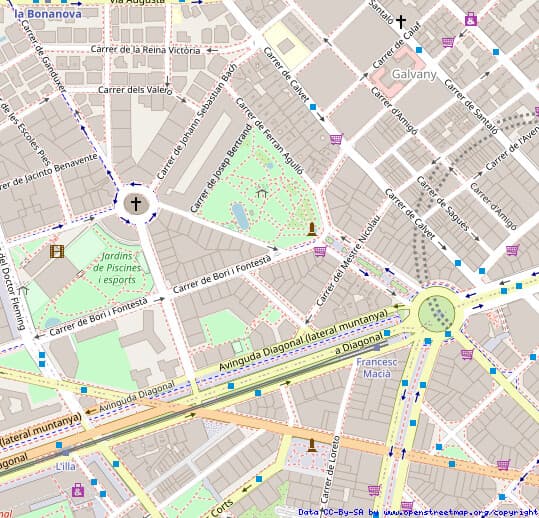The height and width of the screenshot is (518, 539).
Task: Click the Galvany market label
Action: point(414,74)
